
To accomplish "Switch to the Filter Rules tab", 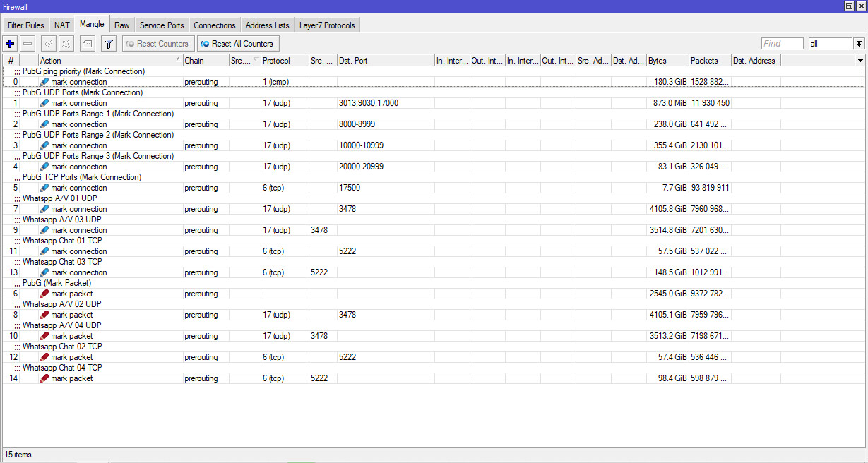I will (26, 25).
